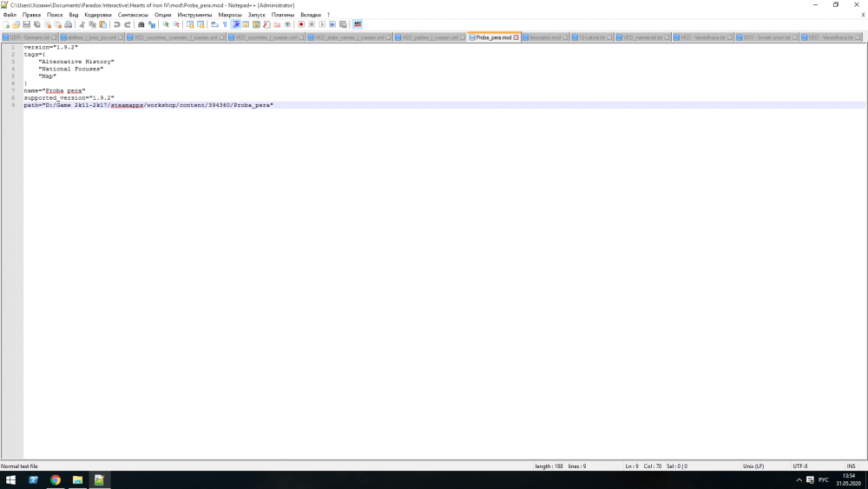Screen dimensions: 868x489
Task: Click the Paste clipboard icon
Action: click(x=103, y=24)
